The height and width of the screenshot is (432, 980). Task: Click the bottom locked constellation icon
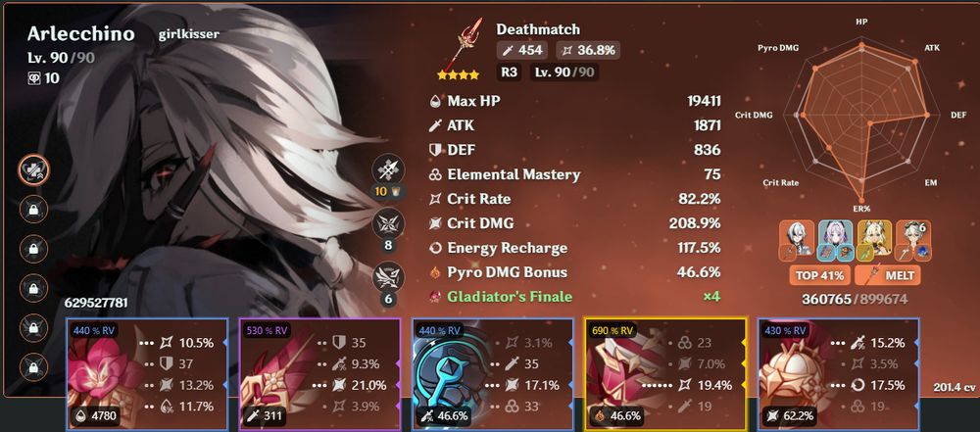click(33, 367)
